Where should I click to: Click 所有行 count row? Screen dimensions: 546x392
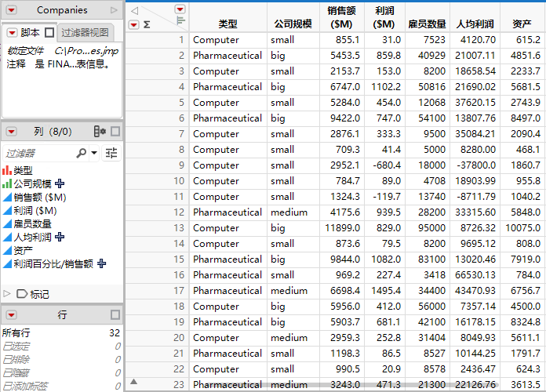[x=61, y=333]
